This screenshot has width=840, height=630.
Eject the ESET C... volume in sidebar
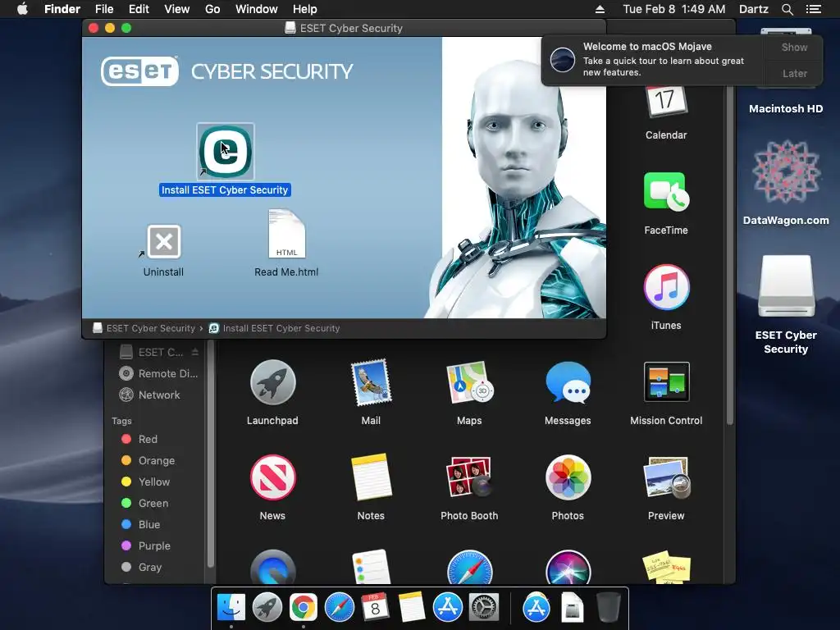pos(195,352)
